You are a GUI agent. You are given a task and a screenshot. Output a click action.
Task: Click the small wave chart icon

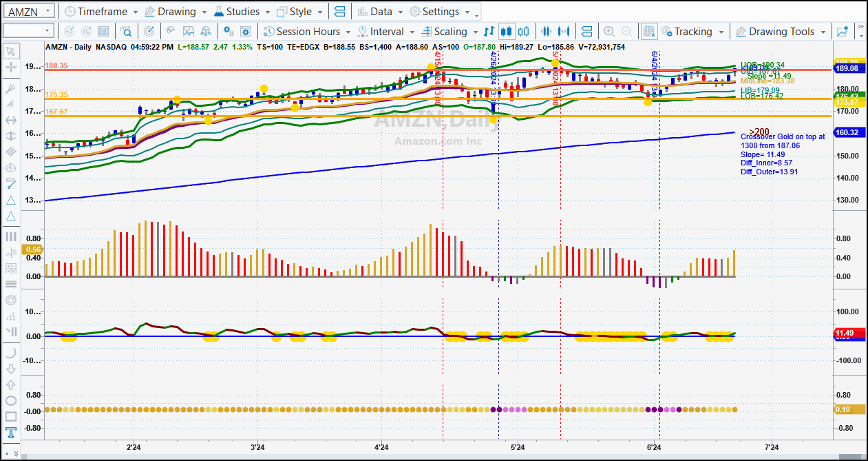170,32
